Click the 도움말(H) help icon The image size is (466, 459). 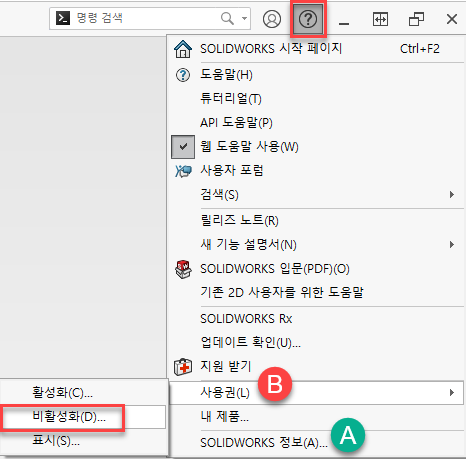(183, 75)
